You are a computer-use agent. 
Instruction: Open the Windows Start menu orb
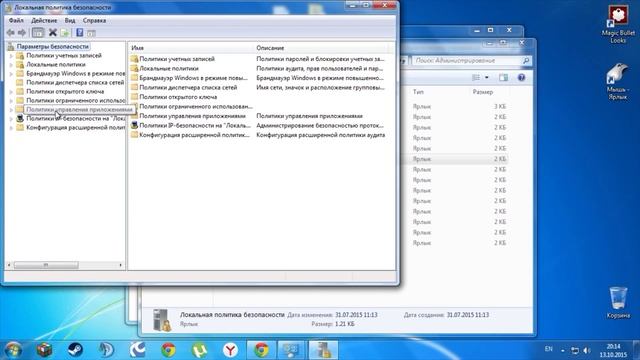13,350
